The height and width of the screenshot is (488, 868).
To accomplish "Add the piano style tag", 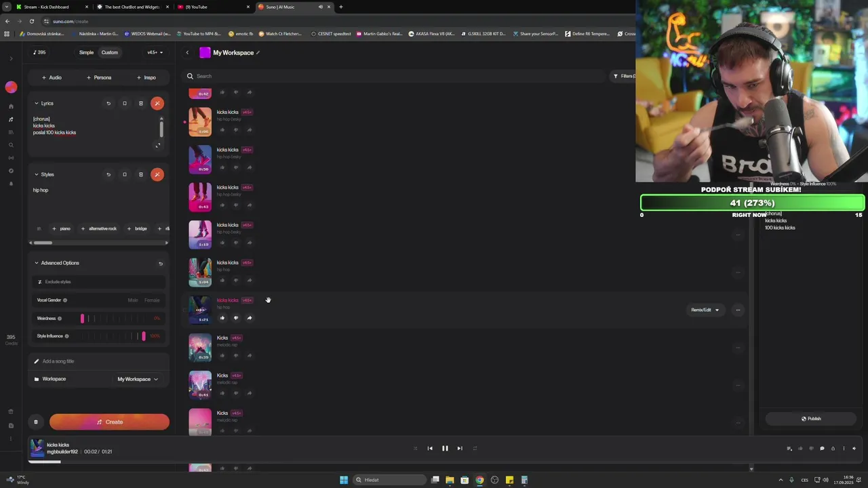I will pyautogui.click(x=61, y=229).
